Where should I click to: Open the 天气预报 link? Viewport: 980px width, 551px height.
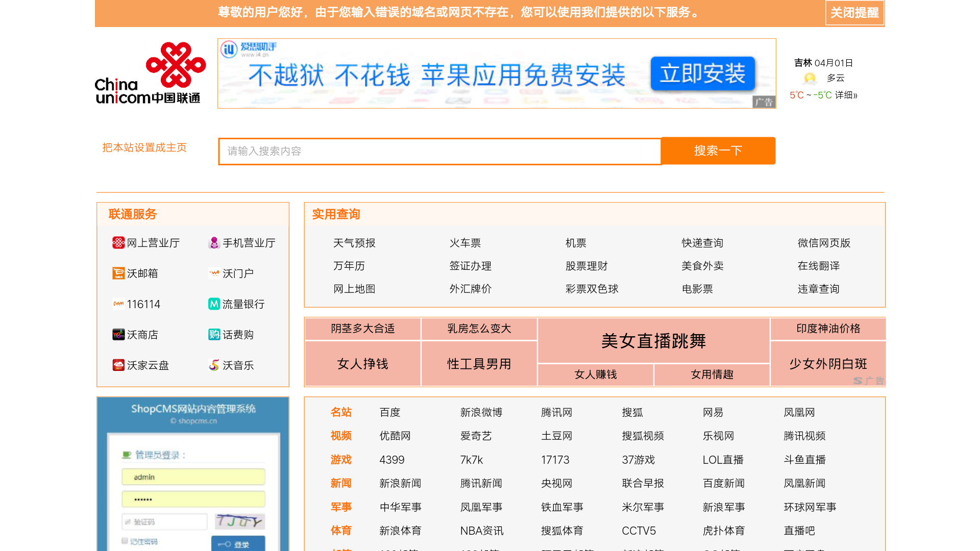pos(354,243)
